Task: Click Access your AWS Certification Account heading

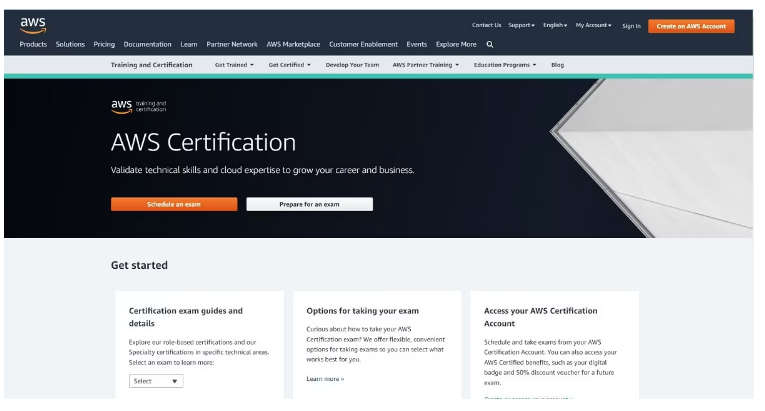Action: [x=541, y=317]
